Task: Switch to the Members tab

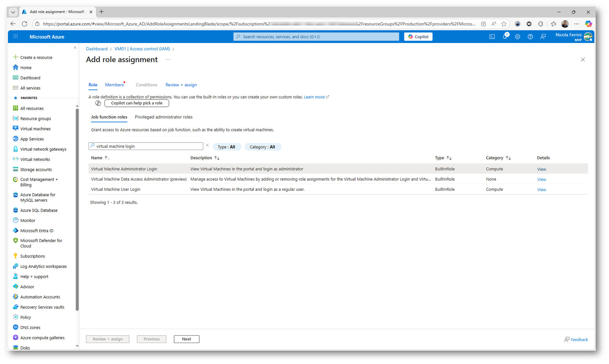Action: pos(114,85)
